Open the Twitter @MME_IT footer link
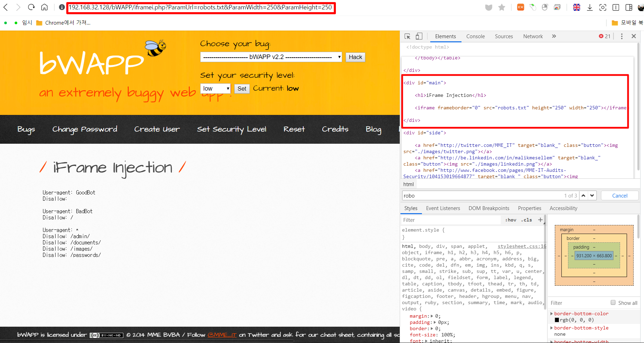 coord(222,335)
